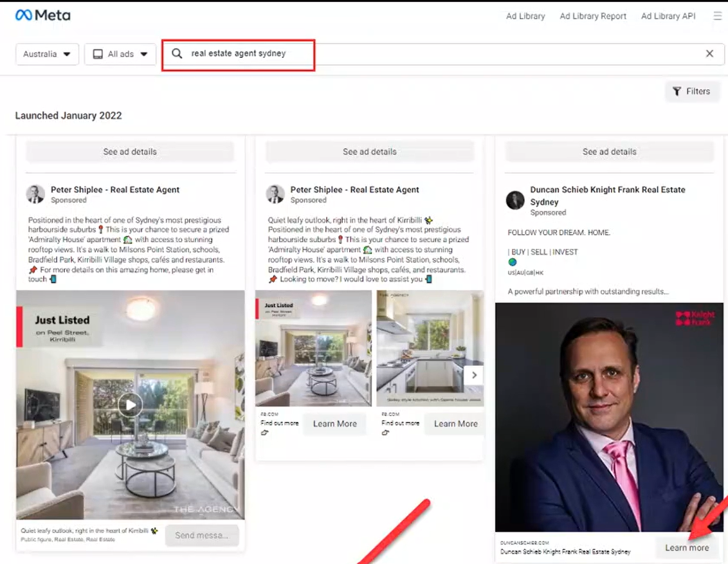The height and width of the screenshot is (564, 728).
Task: Click 'FOLLOW YOUR DREAM. HOME.' text
Action: pos(558,233)
